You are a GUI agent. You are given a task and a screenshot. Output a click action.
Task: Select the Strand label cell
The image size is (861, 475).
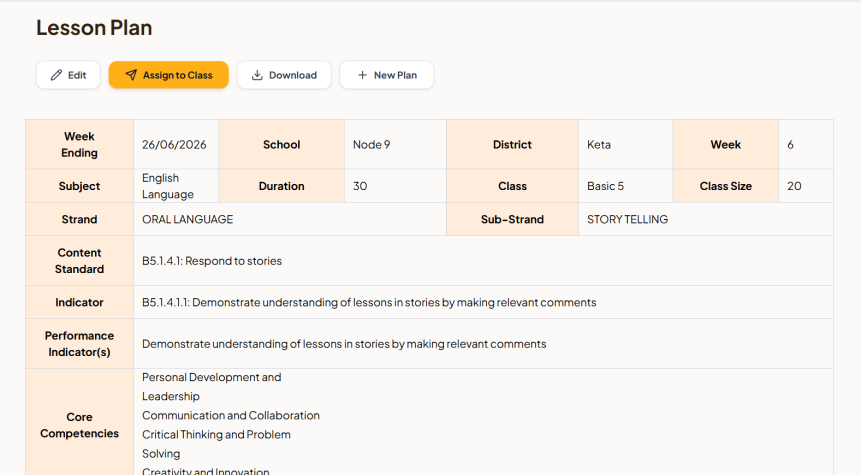click(x=80, y=219)
